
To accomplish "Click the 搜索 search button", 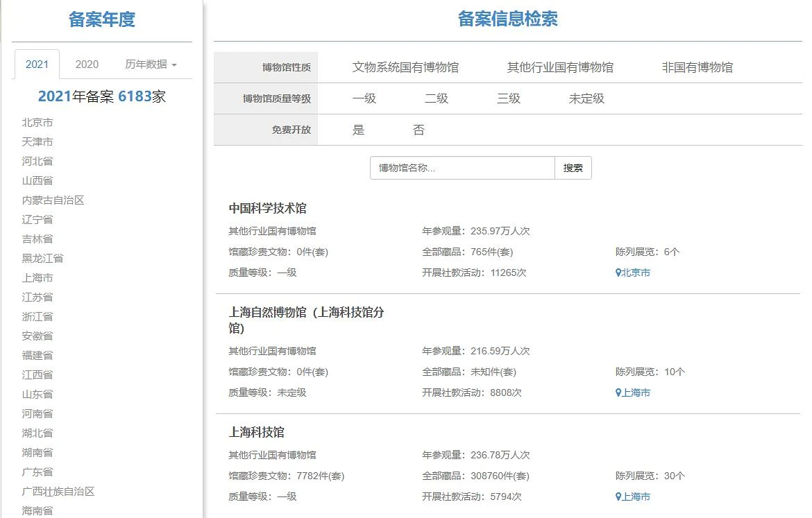I will tap(573, 168).
